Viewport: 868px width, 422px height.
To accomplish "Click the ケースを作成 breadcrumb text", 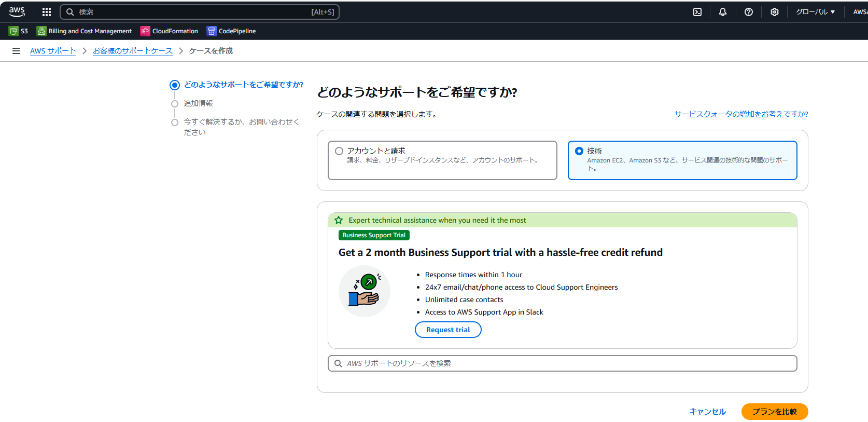I will [211, 51].
